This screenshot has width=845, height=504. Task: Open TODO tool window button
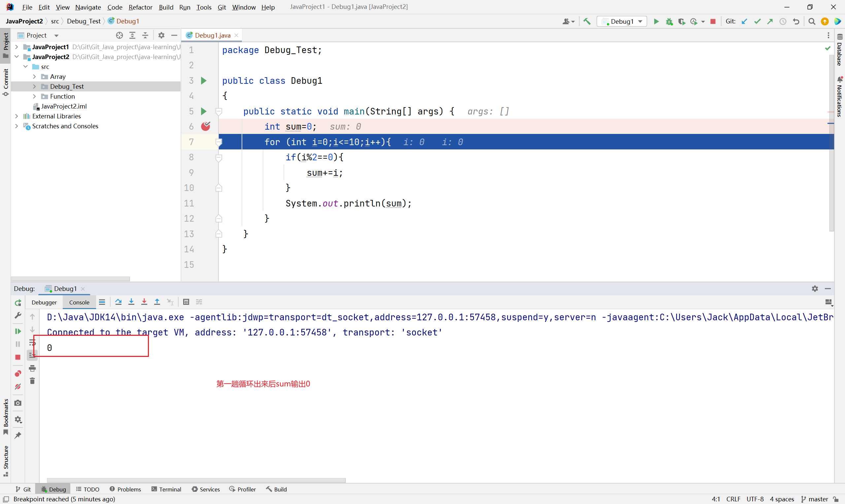point(88,489)
